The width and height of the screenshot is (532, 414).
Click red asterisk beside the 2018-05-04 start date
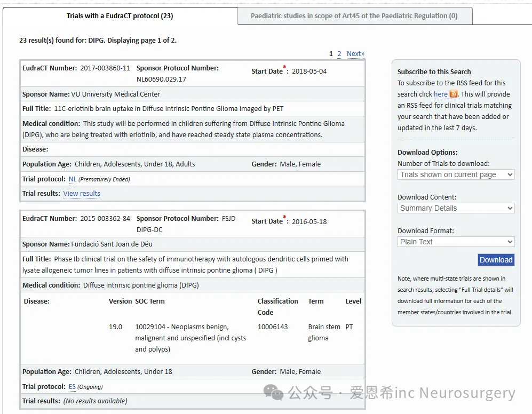coord(285,67)
